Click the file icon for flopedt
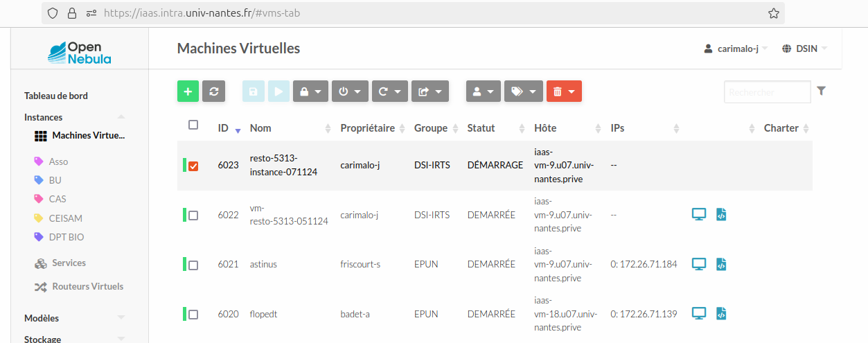The image size is (868, 343). coord(721,314)
